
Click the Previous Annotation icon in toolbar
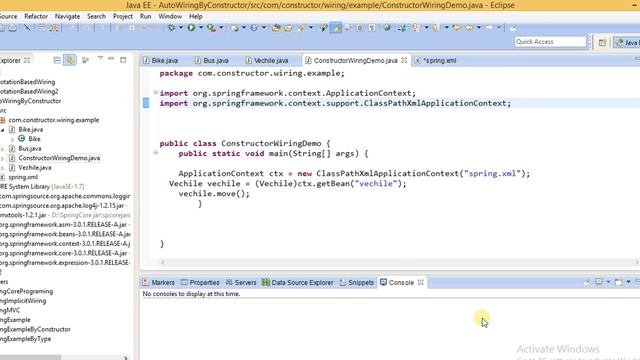[x=435, y=28]
